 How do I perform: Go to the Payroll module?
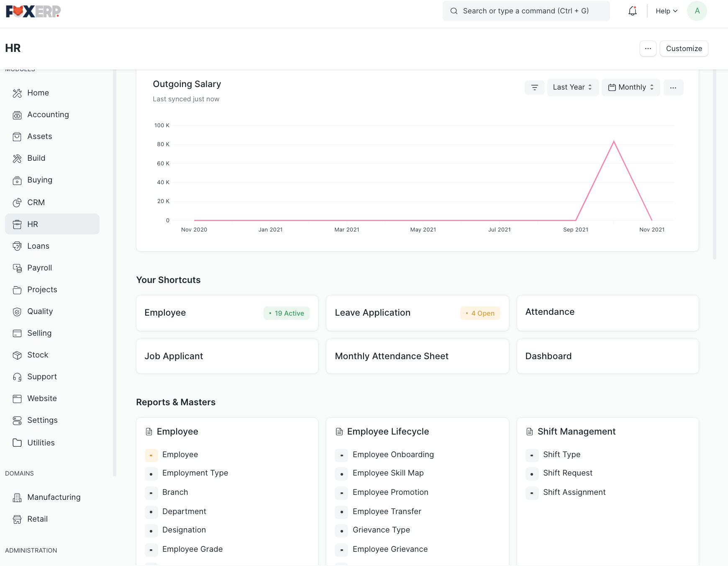52,268
